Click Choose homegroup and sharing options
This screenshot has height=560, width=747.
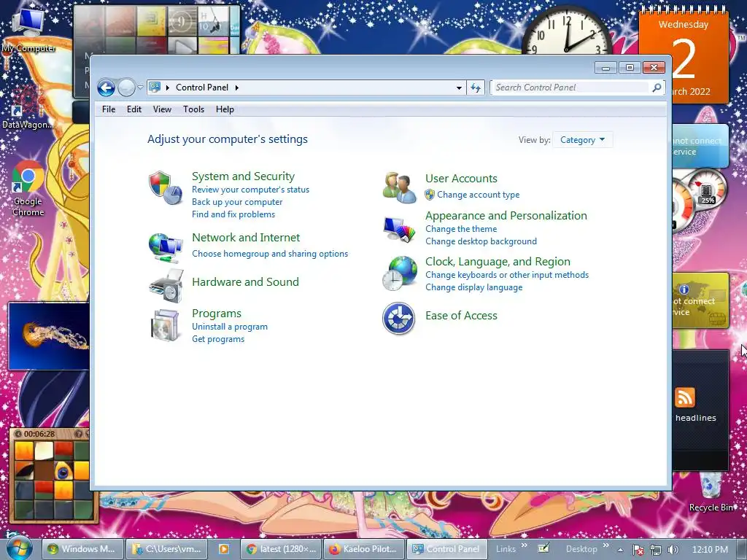pos(270,254)
